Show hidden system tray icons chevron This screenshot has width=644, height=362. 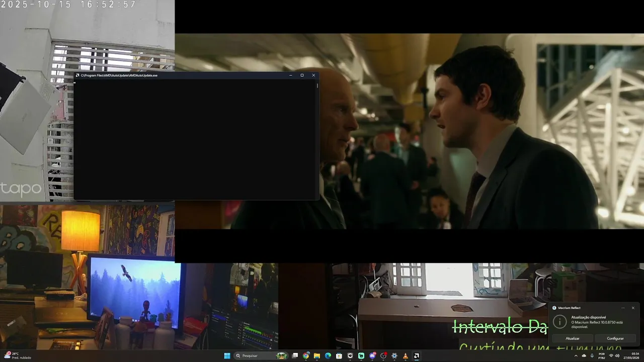coord(576,355)
